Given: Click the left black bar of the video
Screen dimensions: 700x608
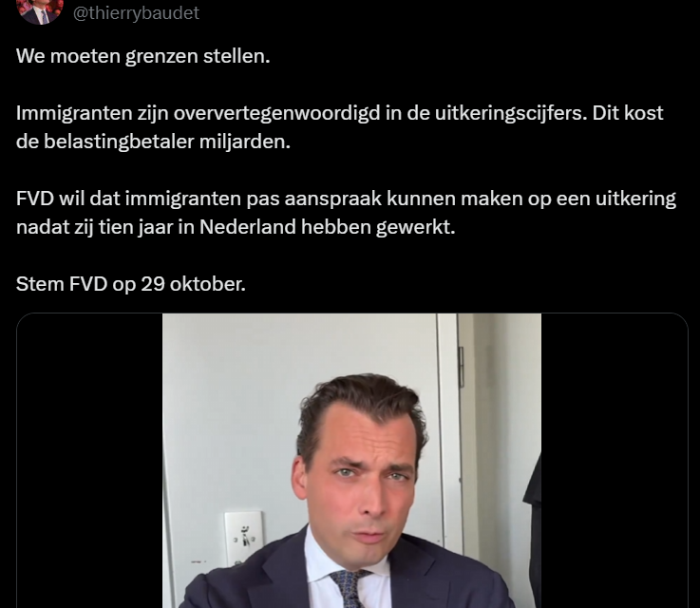Looking at the screenshot, I should pyautogui.click(x=89, y=460).
